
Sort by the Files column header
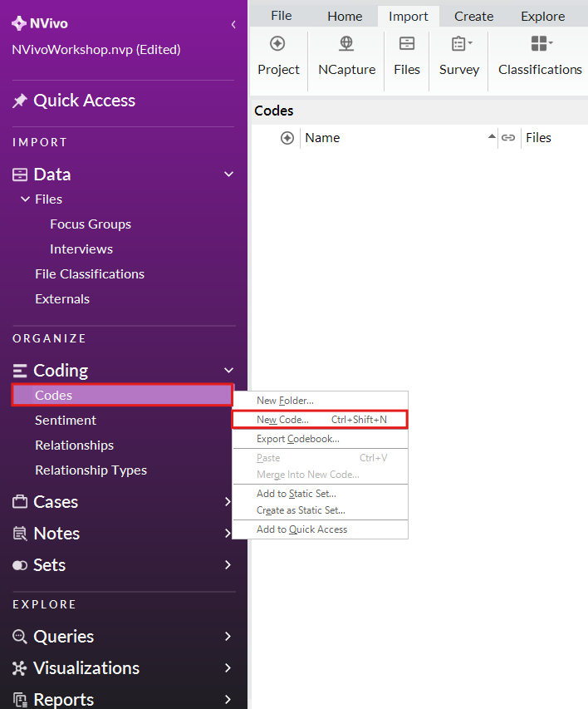pyautogui.click(x=538, y=138)
